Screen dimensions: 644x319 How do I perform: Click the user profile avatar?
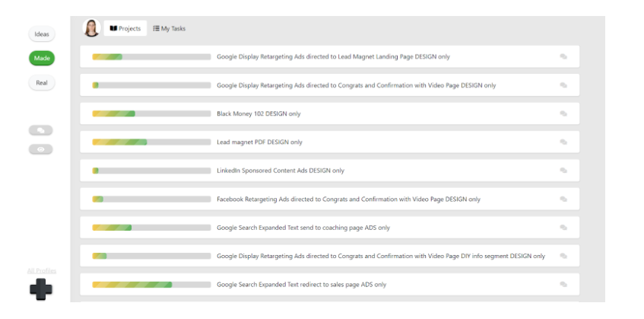click(91, 28)
